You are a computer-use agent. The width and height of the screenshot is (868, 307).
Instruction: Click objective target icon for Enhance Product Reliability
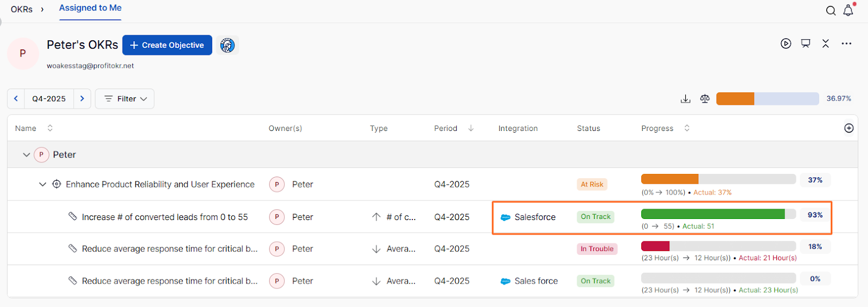click(56, 184)
